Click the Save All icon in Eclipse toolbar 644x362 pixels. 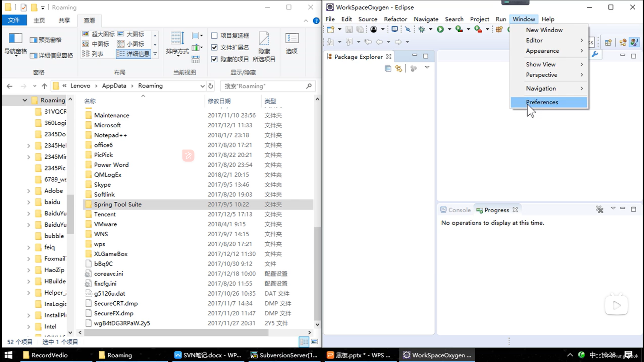pyautogui.click(x=360, y=29)
